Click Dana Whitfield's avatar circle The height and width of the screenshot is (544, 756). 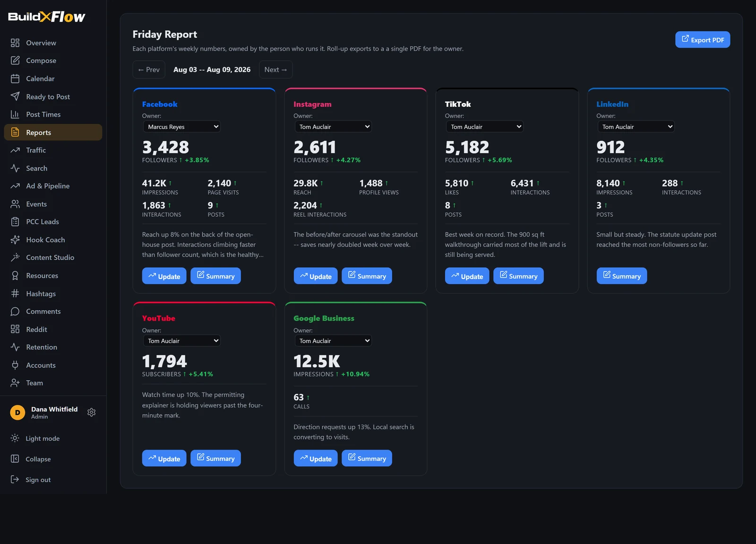[x=17, y=412]
